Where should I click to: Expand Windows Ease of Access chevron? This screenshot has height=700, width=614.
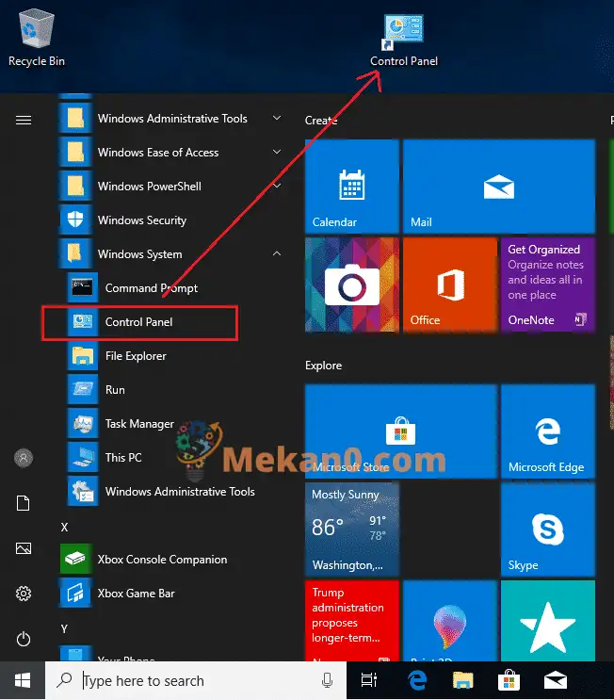[x=277, y=152]
